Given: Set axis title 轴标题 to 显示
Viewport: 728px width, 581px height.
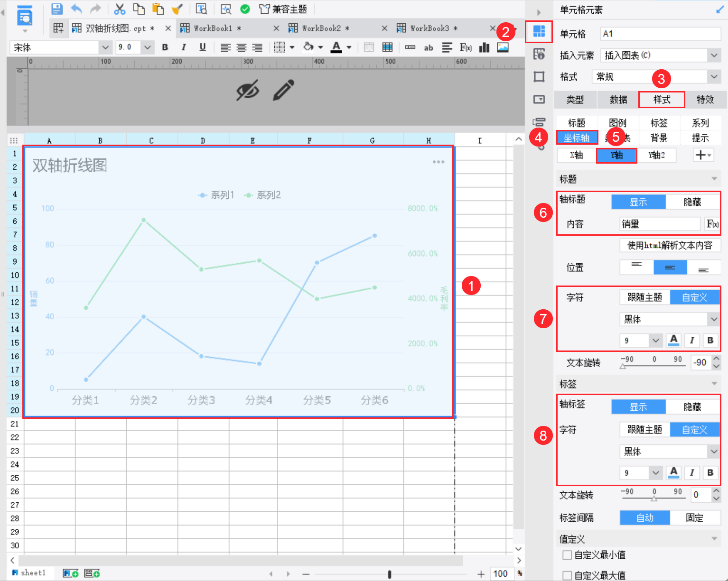Looking at the screenshot, I should 638,202.
